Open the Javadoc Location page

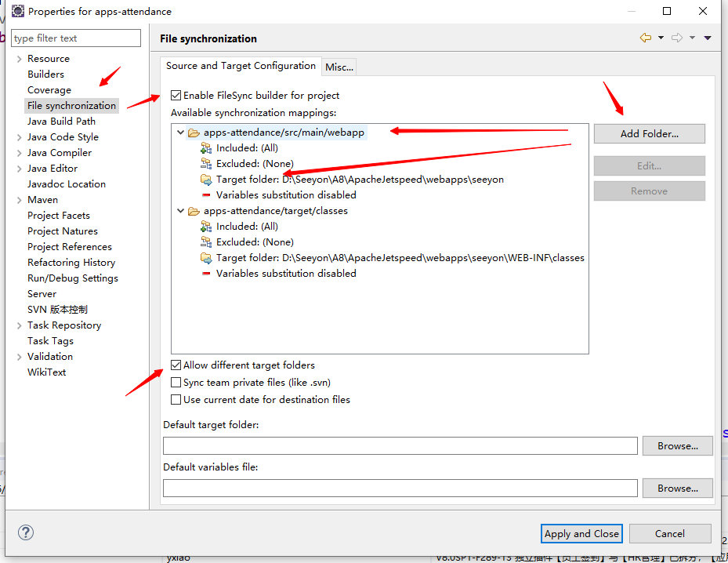click(x=67, y=184)
